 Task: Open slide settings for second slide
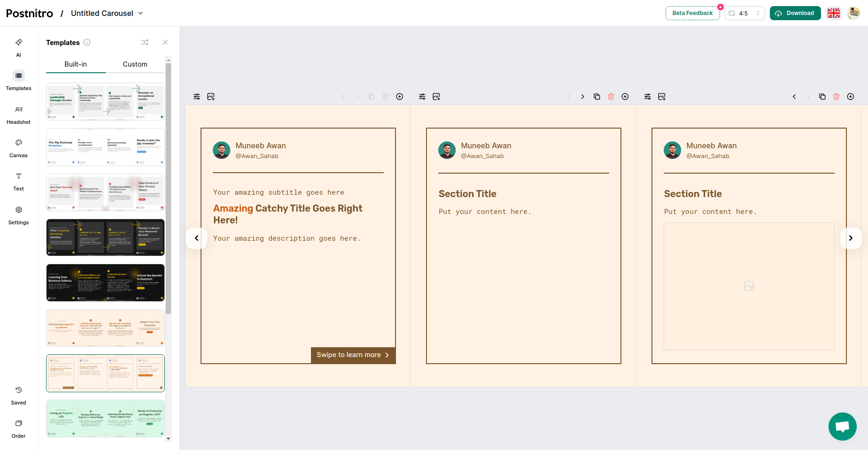pos(422,97)
